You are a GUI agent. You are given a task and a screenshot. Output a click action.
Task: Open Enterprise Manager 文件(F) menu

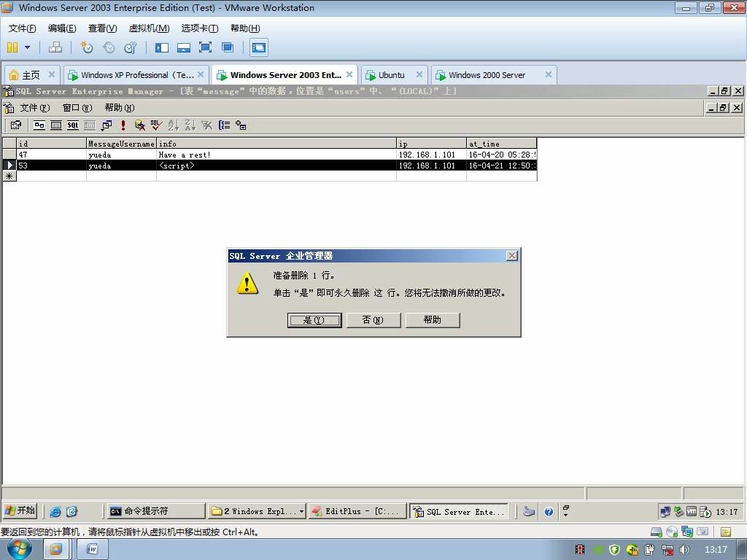click(35, 108)
